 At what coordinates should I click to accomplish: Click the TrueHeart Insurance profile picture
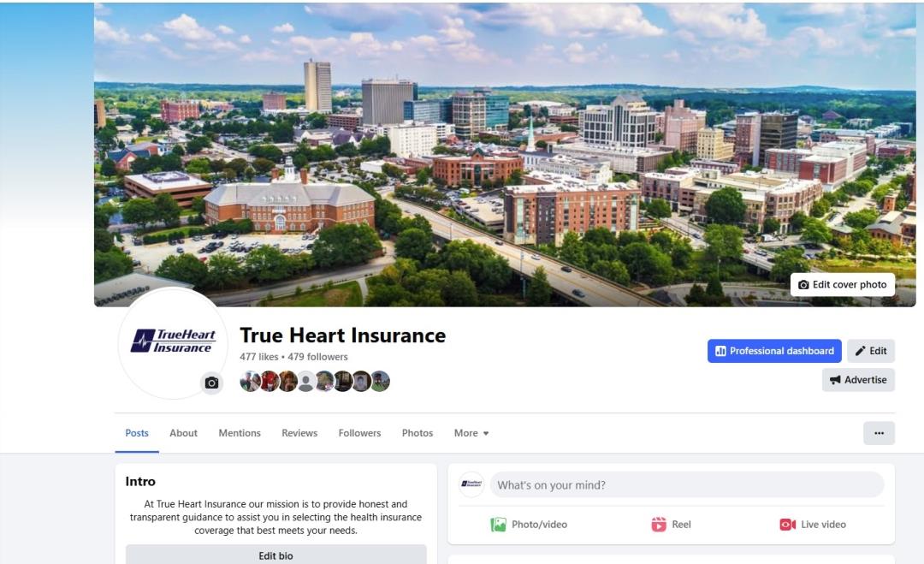[173, 341]
